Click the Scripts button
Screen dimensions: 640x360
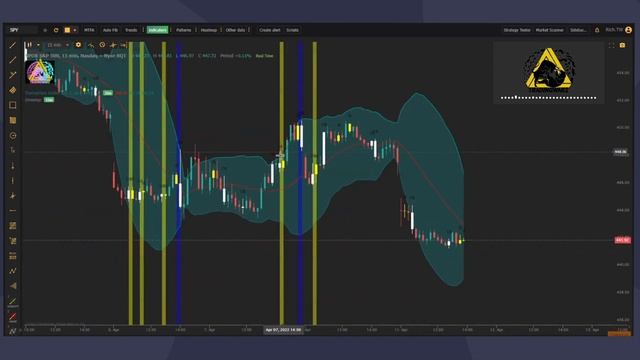(x=292, y=30)
